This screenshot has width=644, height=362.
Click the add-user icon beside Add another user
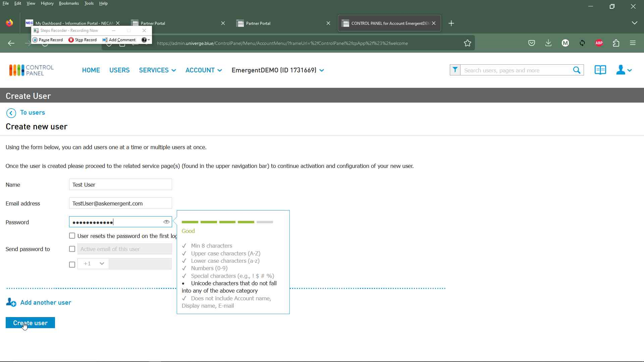click(x=11, y=302)
